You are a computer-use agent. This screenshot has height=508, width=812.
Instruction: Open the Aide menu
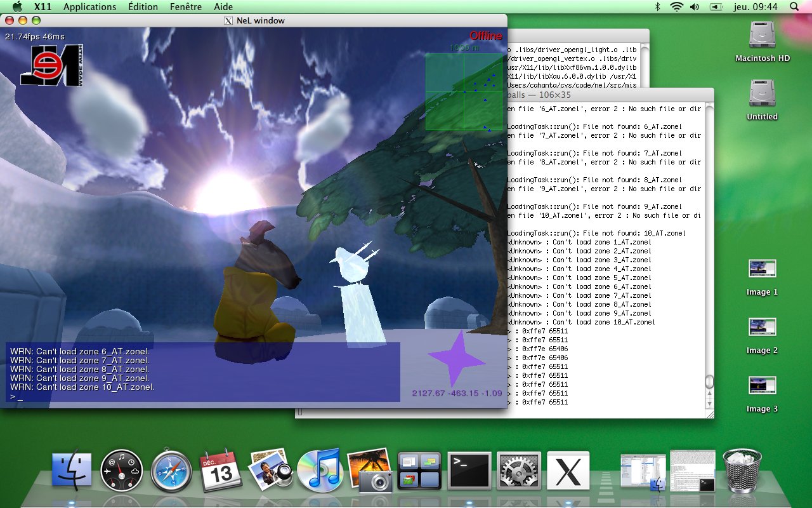coord(223,6)
